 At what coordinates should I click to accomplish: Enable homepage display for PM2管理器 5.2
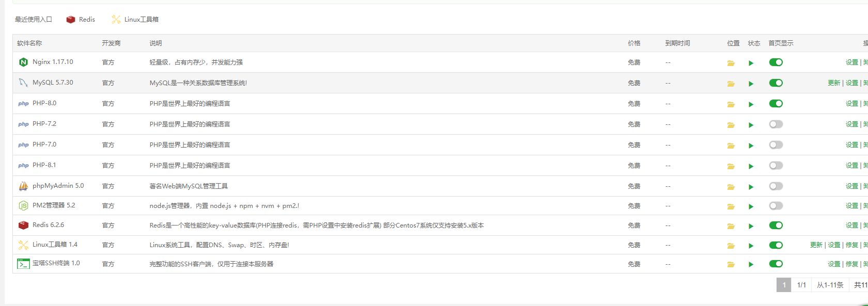(776, 206)
